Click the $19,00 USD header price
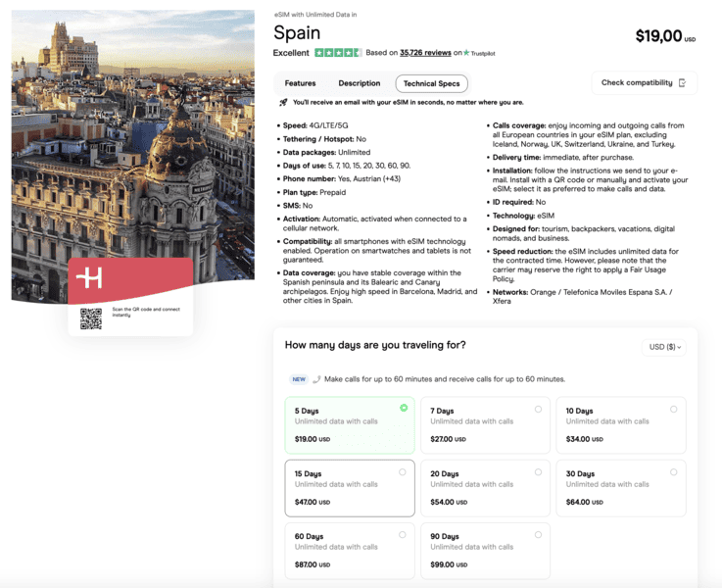Screen dimensions: 722x588 (665, 36)
